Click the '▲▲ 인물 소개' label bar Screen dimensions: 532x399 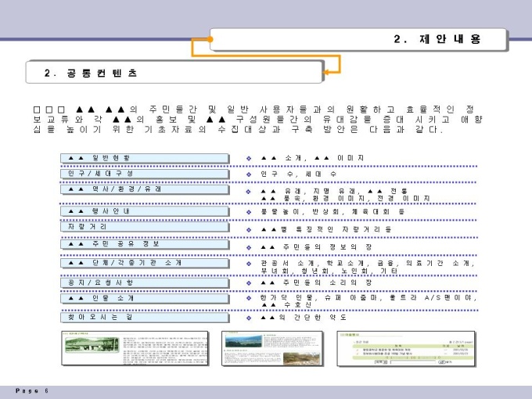click(145, 298)
